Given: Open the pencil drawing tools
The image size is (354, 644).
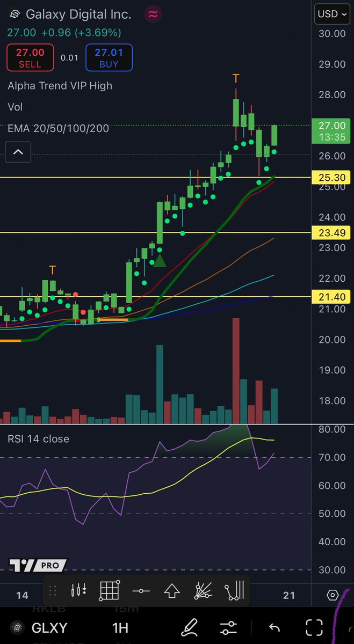Looking at the screenshot, I should tap(190, 627).
